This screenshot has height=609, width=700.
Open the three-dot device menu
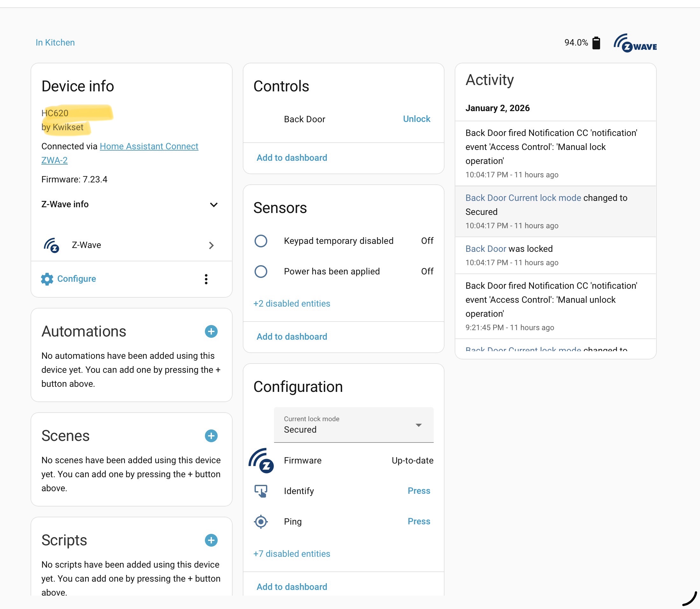click(206, 279)
